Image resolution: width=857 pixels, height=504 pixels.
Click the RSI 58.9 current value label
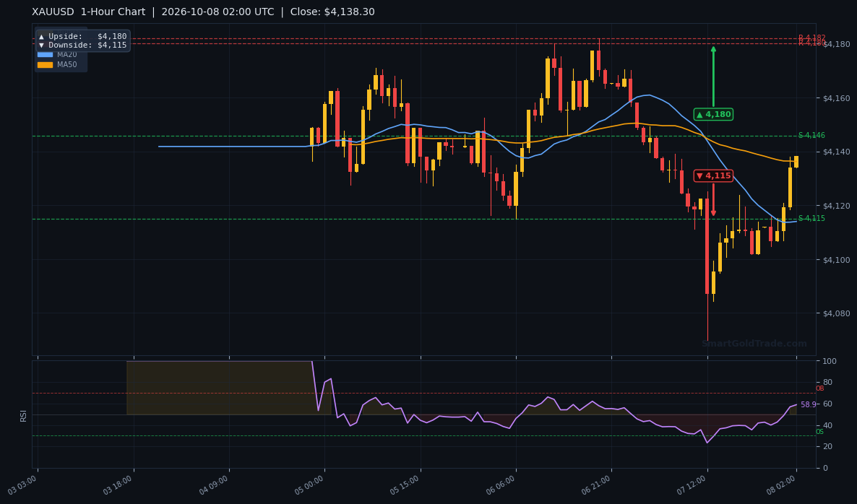point(808,404)
